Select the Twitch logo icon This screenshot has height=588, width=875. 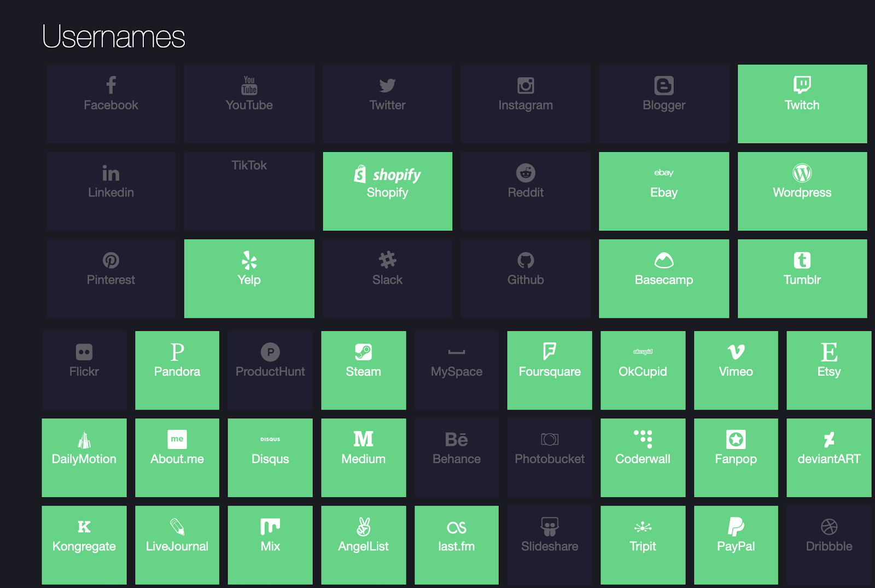coord(802,85)
